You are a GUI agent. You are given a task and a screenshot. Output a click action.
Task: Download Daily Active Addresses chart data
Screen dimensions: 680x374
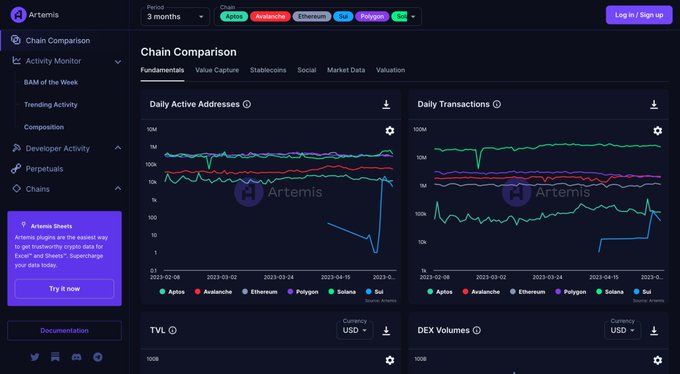386,105
